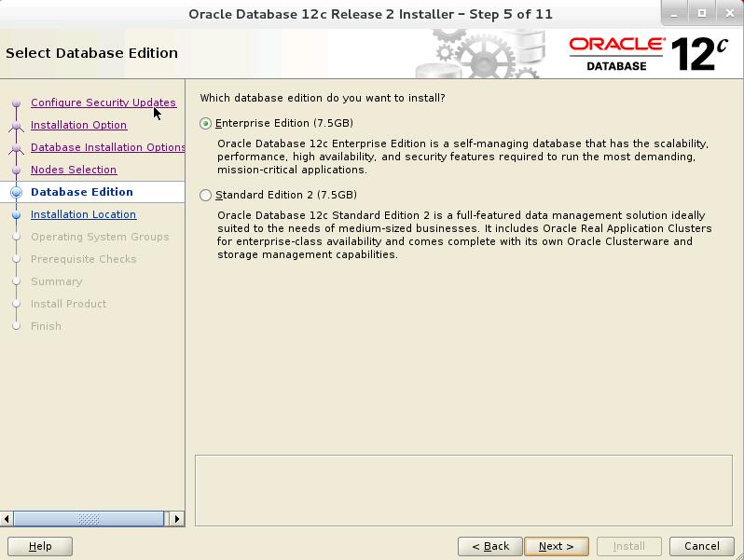Choose Standard Edition 2 radio option
Image resolution: width=744 pixels, height=560 pixels.
(205, 195)
